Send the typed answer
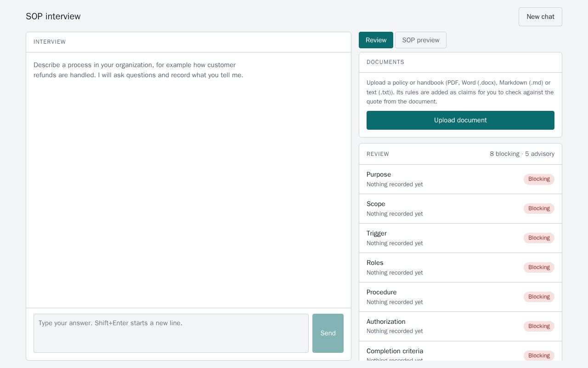 point(328,333)
